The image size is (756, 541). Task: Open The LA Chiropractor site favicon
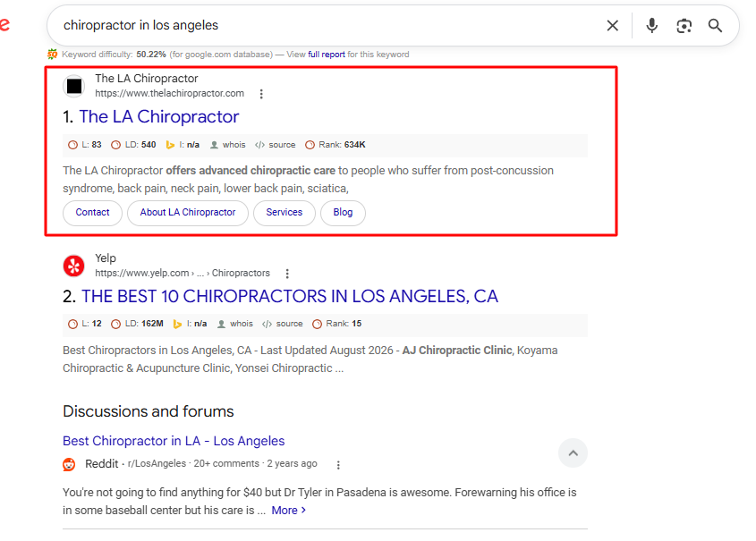point(73,86)
